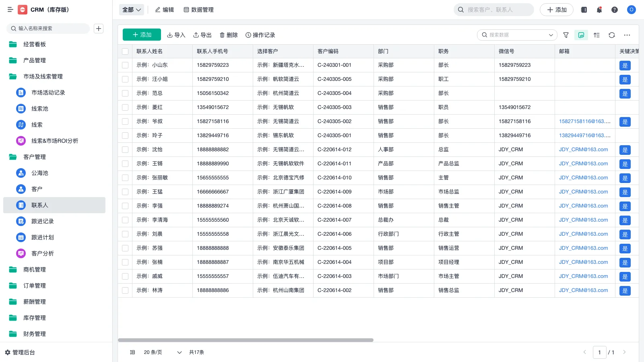
Task: Click the plus icon beside sidebar search
Action: pos(99,29)
